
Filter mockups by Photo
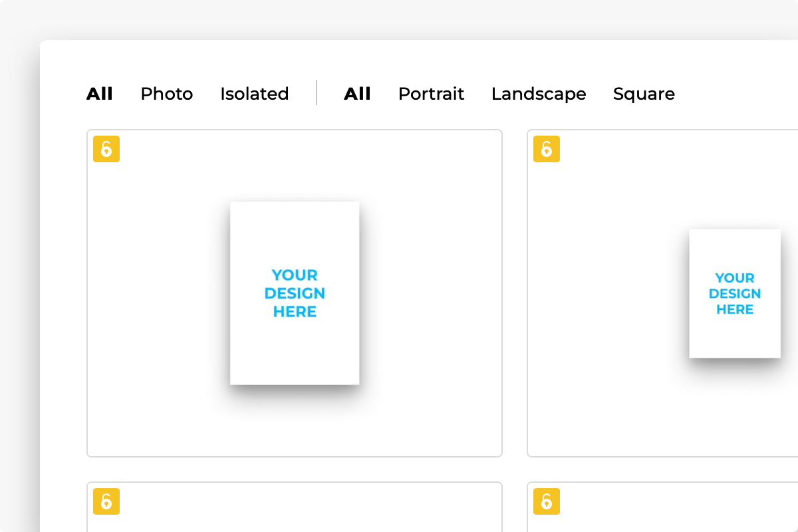click(167, 94)
